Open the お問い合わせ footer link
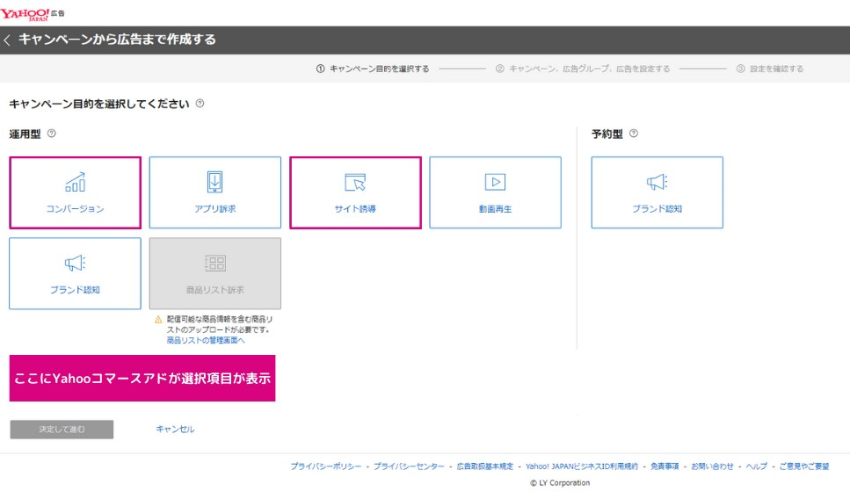This screenshot has width=850, height=499. pyautogui.click(x=712, y=466)
